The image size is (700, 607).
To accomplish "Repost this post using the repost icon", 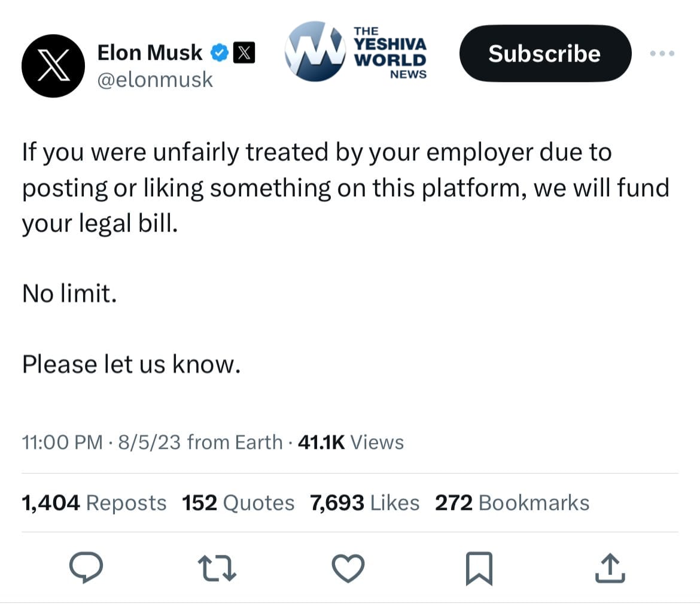I will (x=217, y=566).
